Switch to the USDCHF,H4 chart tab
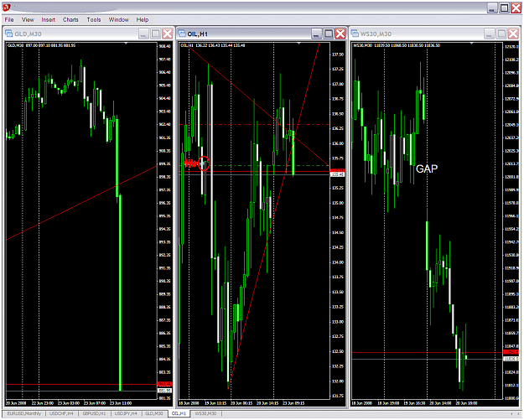Image resolution: width=524 pixels, height=420 pixels. coord(61,413)
